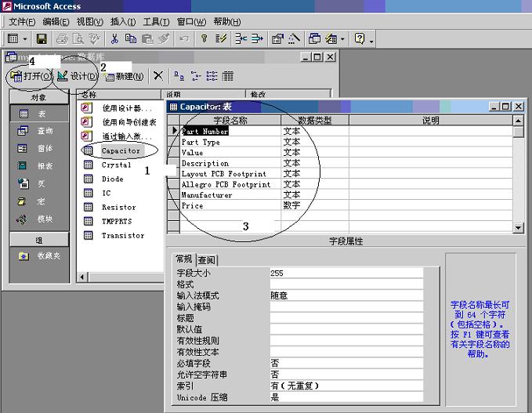Open the View dropdown arrow in toolbar
The width and height of the screenshot is (532, 413).
pos(25,39)
